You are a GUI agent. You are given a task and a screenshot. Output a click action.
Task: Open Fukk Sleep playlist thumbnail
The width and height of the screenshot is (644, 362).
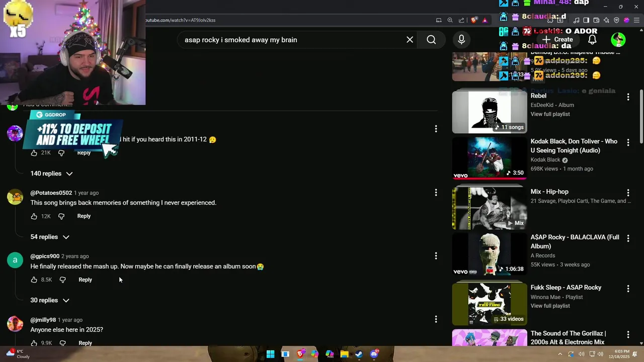pos(490,304)
